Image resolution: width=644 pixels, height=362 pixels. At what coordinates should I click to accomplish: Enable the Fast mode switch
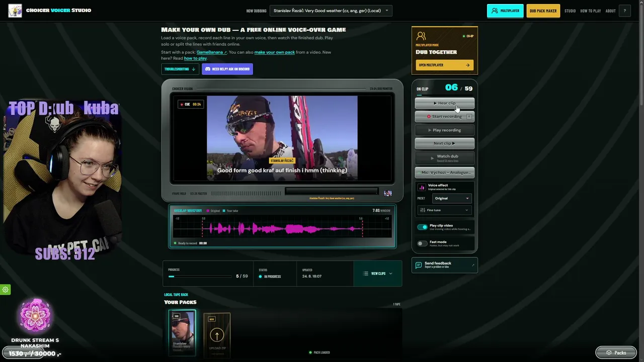422,243
